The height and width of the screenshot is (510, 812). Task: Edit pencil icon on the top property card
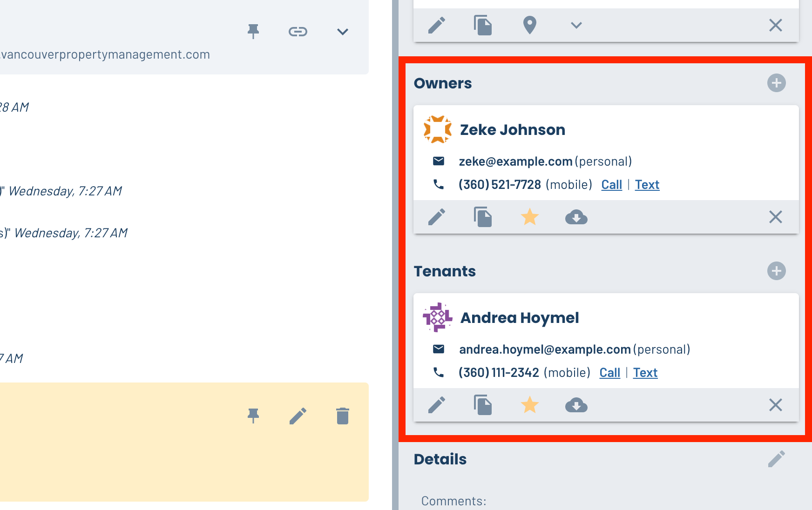437,25
